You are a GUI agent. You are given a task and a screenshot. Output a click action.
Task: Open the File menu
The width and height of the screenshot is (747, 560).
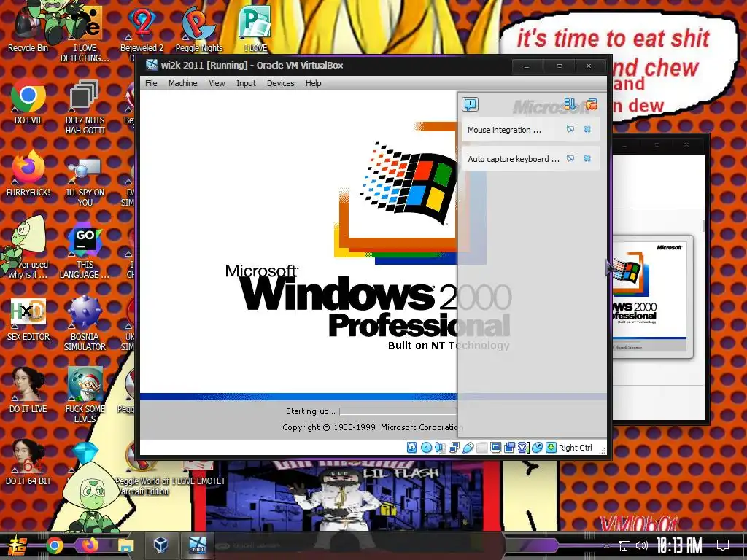click(x=151, y=83)
